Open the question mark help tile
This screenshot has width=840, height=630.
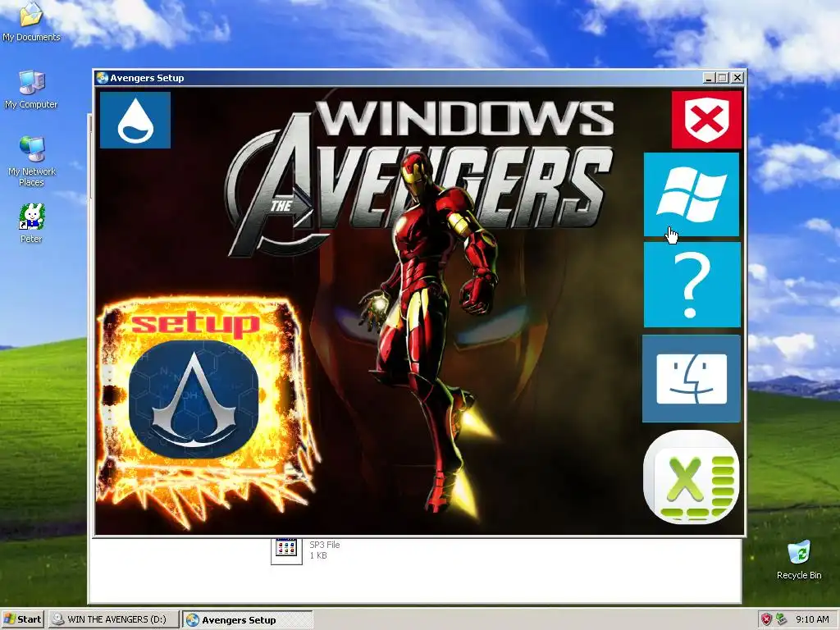[692, 285]
